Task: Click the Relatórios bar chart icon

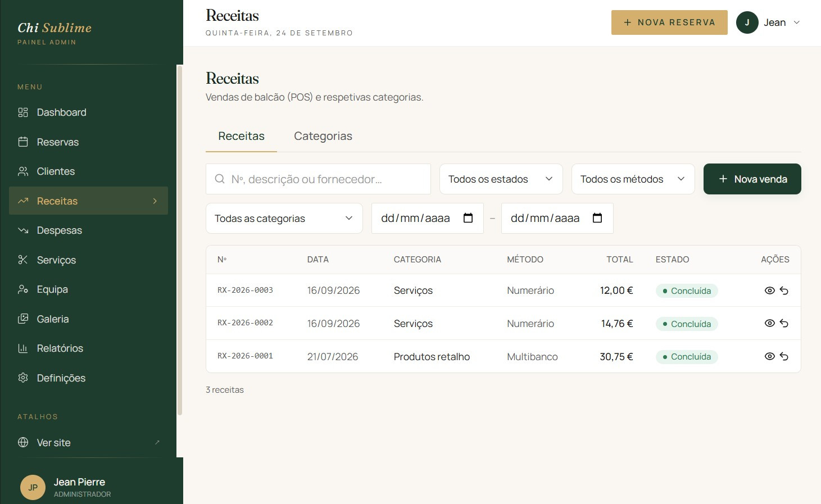Action: [x=23, y=348]
